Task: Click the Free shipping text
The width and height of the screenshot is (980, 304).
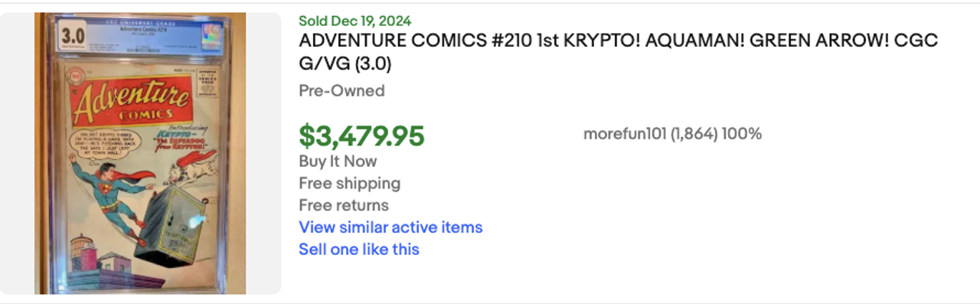Action: tap(349, 184)
